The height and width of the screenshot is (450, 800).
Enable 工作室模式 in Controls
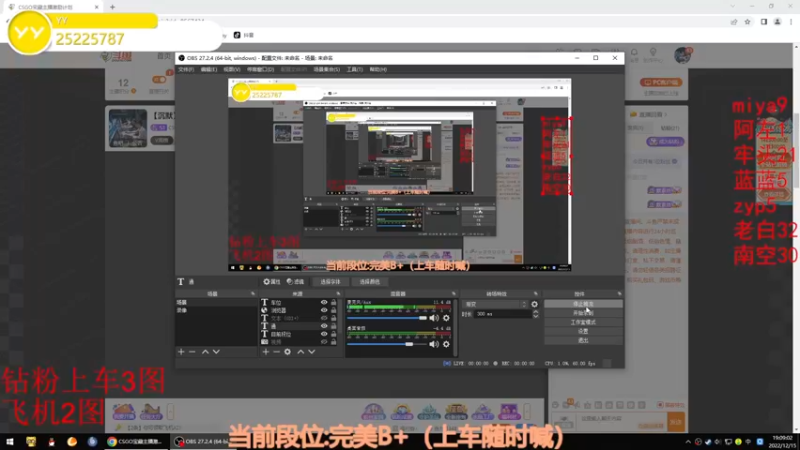pos(583,322)
